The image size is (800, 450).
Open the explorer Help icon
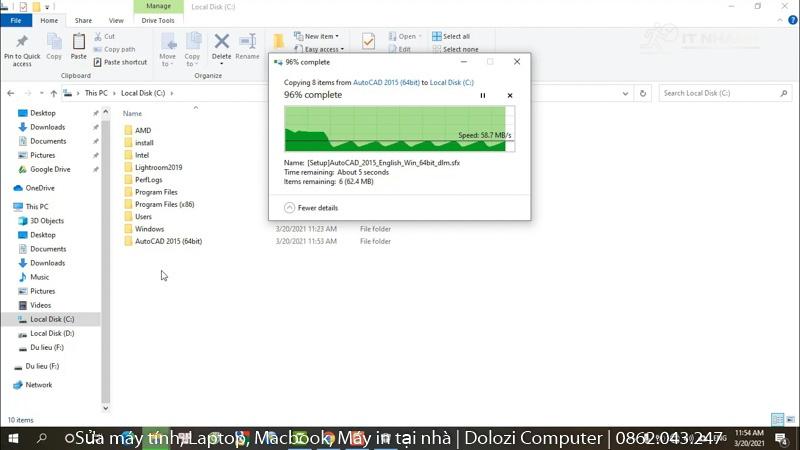click(x=792, y=20)
